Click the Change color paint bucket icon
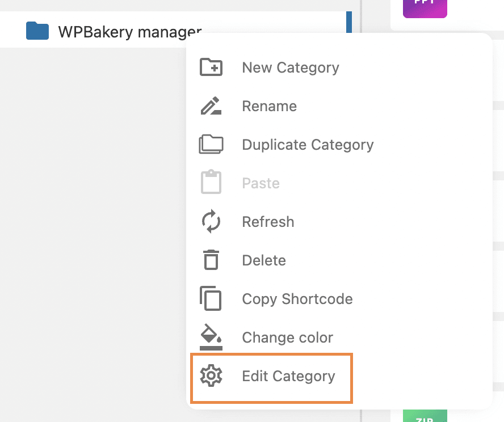Image resolution: width=504 pixels, height=422 pixels. click(x=211, y=337)
